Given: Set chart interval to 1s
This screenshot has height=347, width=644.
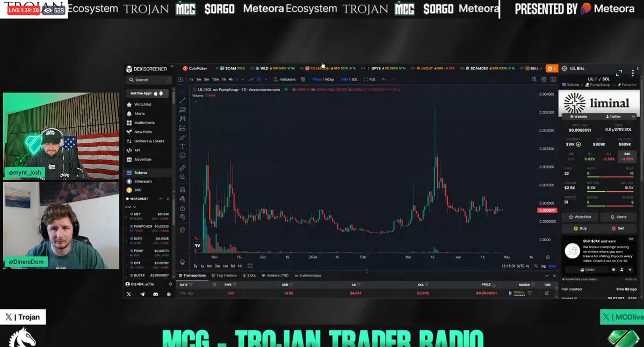Looking at the screenshot, I should [x=191, y=79].
